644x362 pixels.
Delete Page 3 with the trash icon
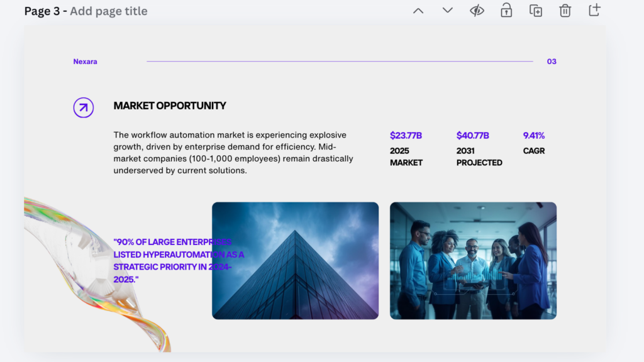565,10
